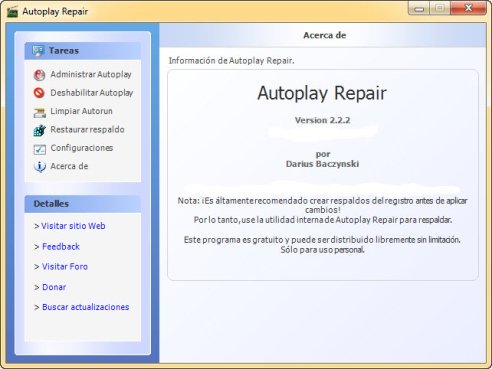Open Administrar Autoplay task
The height and width of the screenshot is (369, 492).
[91, 74]
